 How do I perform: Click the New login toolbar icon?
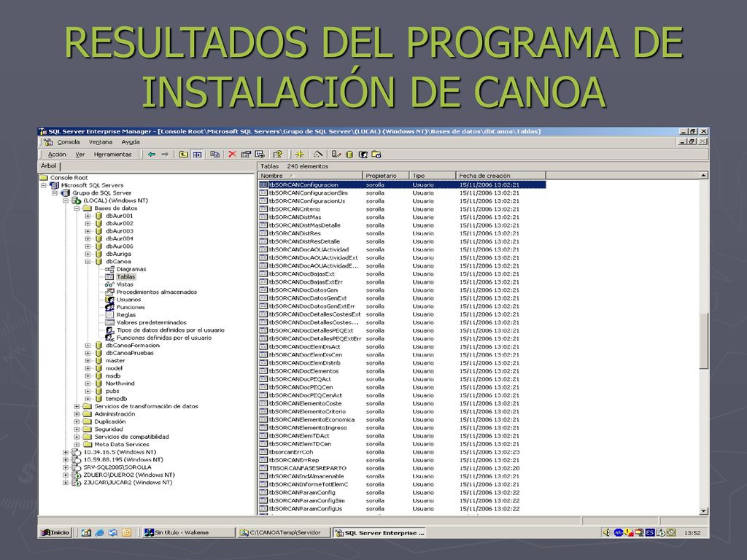tap(363, 155)
